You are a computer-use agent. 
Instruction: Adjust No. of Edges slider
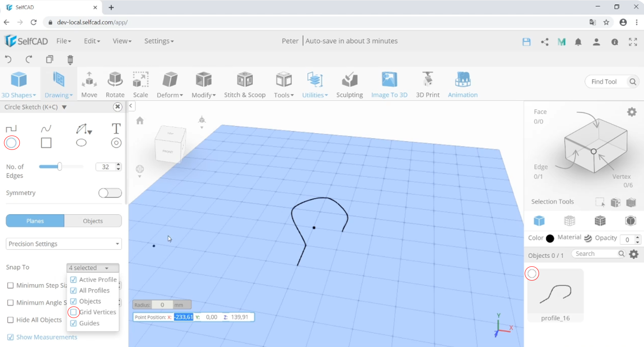point(60,167)
